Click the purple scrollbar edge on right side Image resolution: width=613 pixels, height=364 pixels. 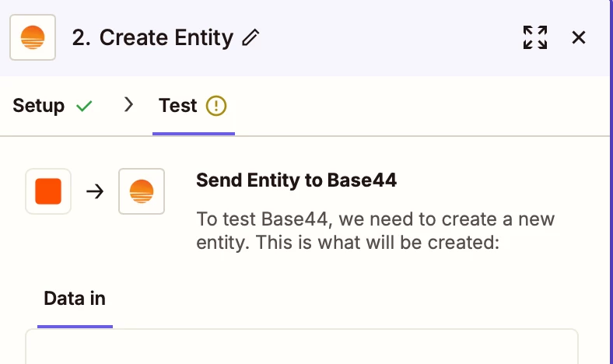pos(611,182)
